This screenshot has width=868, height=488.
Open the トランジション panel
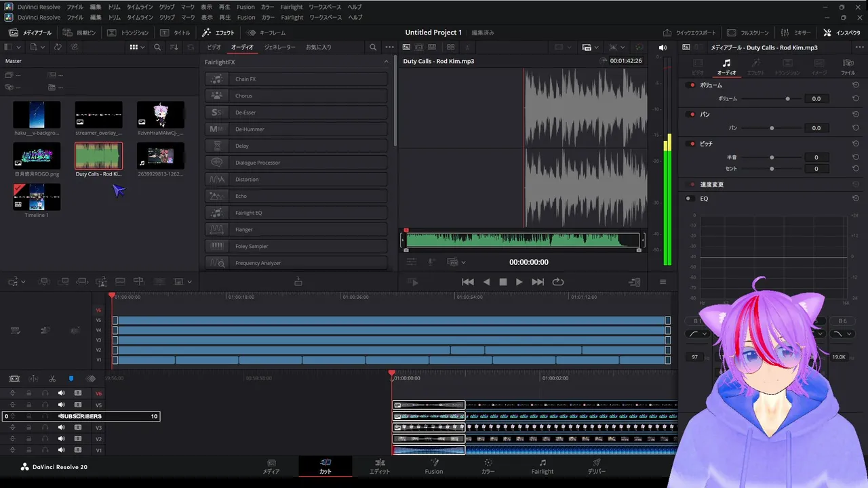coord(128,33)
